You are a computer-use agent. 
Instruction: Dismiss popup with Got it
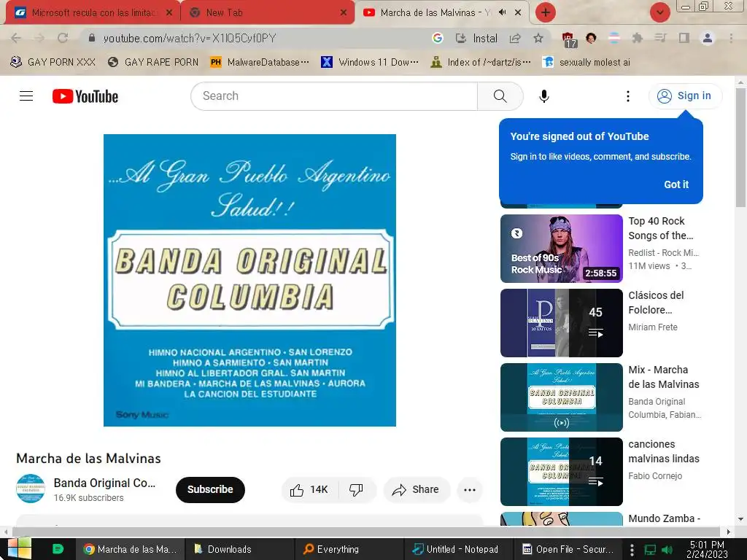coord(676,184)
